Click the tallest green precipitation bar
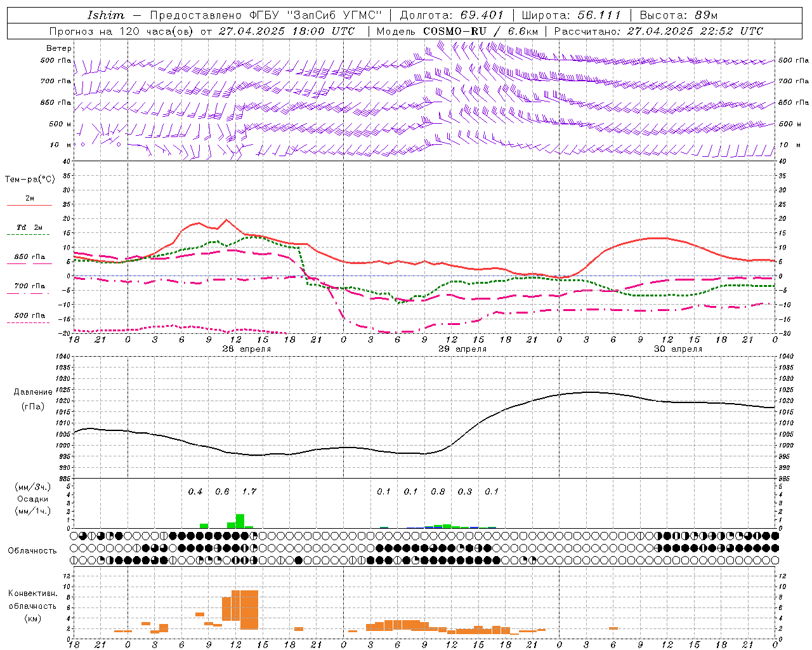Image resolution: width=812 pixels, height=650 pixels. coord(240,521)
